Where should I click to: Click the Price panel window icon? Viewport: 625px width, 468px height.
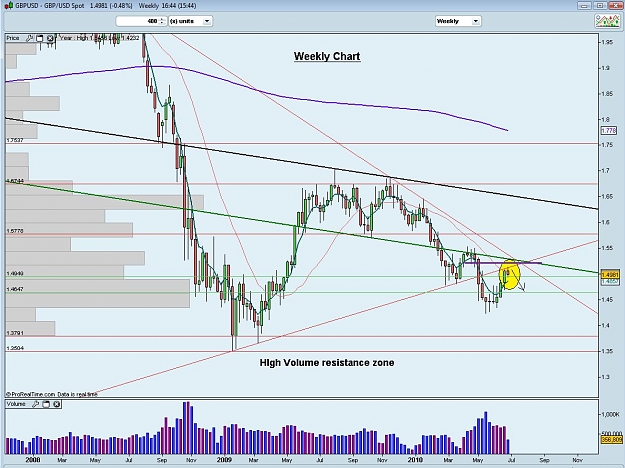[x=39, y=38]
